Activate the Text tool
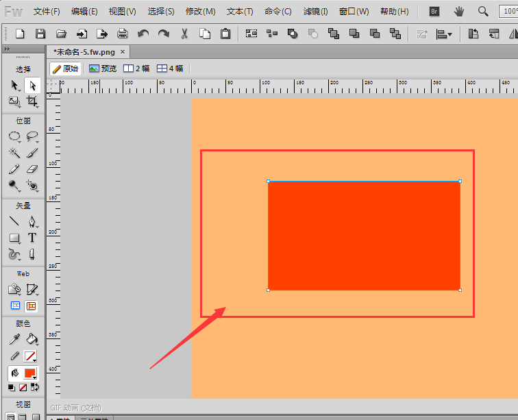Image resolution: width=518 pixels, height=420 pixels. click(32, 238)
